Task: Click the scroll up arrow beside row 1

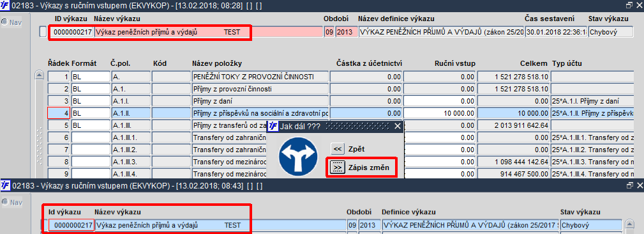Action: 40,75
